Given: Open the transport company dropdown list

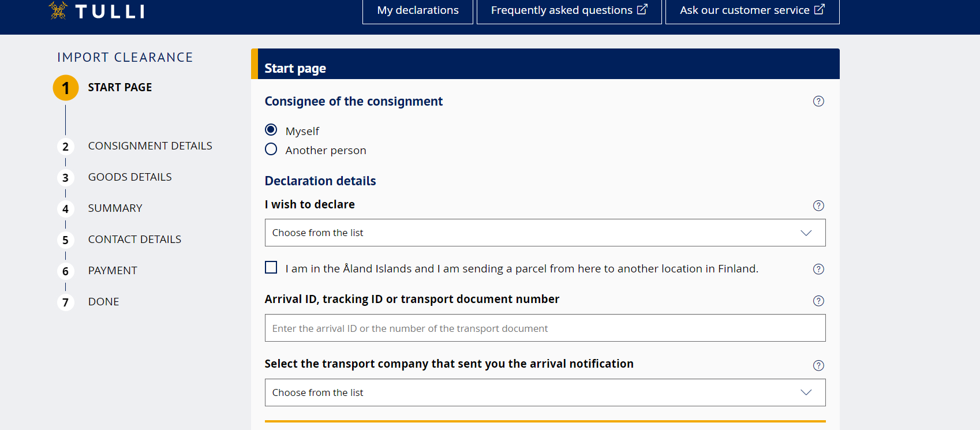Looking at the screenshot, I should pyautogui.click(x=545, y=392).
